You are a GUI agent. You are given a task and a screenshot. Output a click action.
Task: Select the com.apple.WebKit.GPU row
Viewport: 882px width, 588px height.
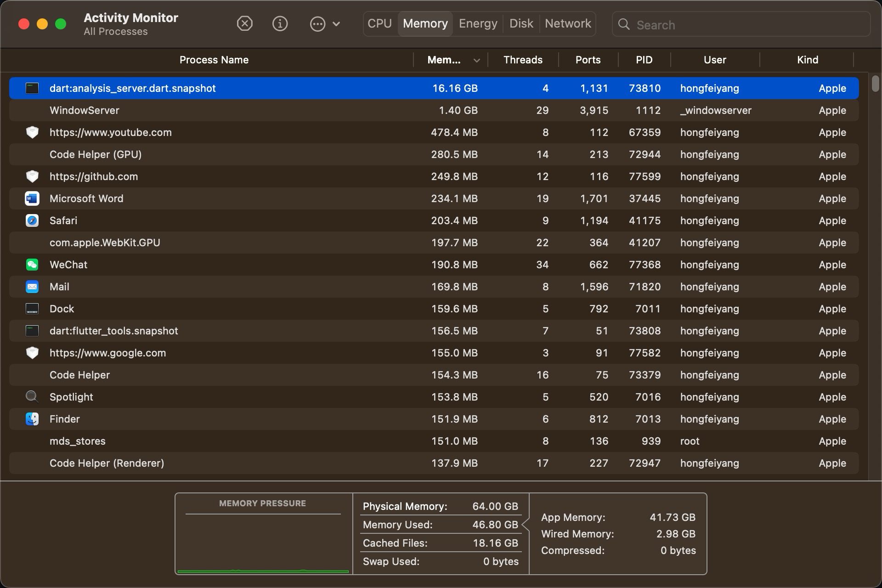point(434,243)
